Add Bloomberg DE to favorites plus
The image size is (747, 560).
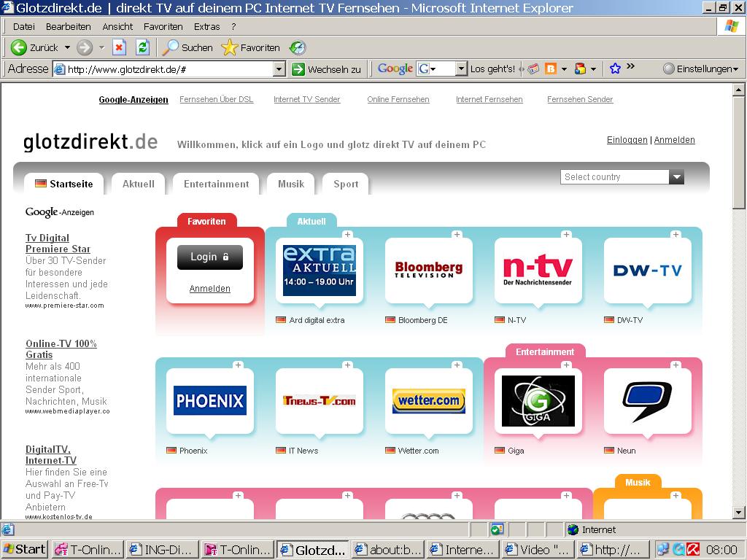[x=457, y=234]
